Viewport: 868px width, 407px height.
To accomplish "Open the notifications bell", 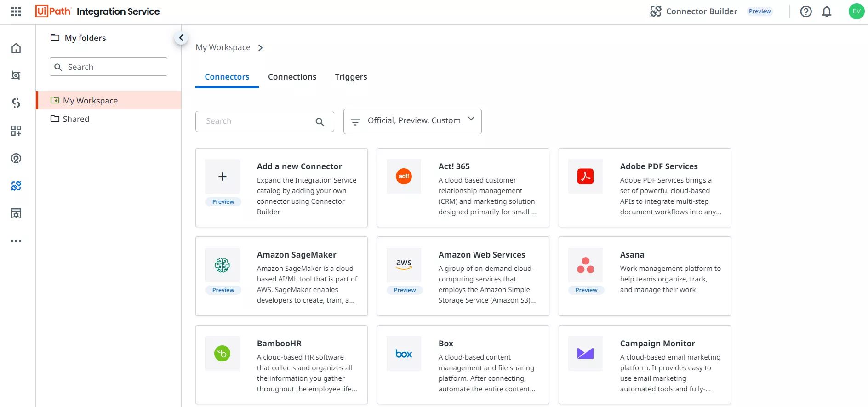I will tap(827, 11).
